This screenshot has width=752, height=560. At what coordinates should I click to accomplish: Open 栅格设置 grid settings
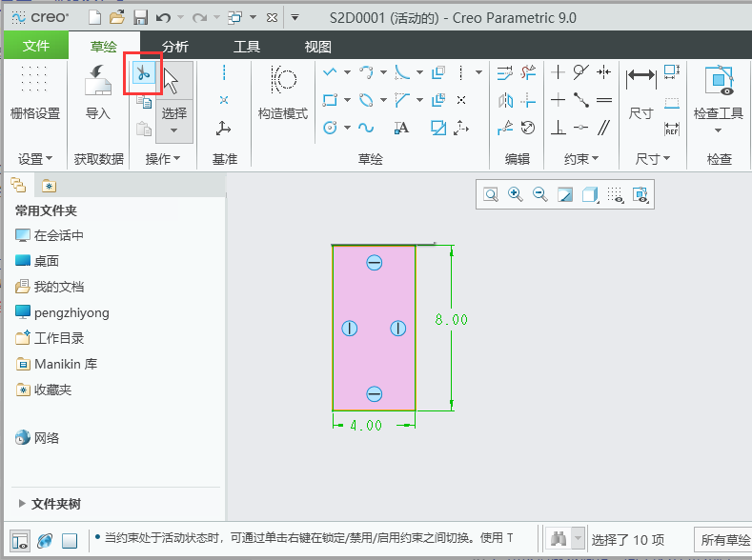pos(34,92)
